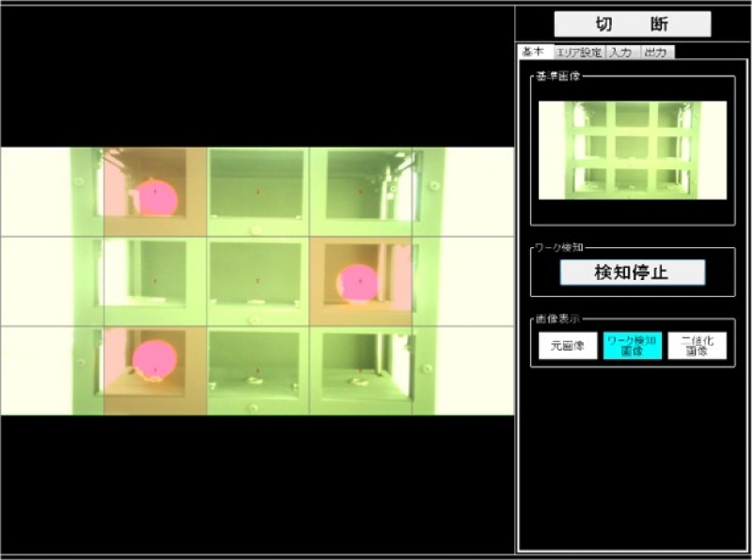Show the 元画像 original image view
Screen dimensions: 752x560
(x=568, y=346)
